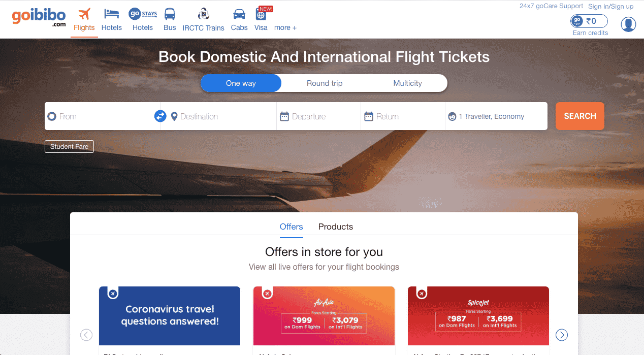This screenshot has height=355, width=644.
Task: Switch to Multicity trip option
Action: click(407, 83)
